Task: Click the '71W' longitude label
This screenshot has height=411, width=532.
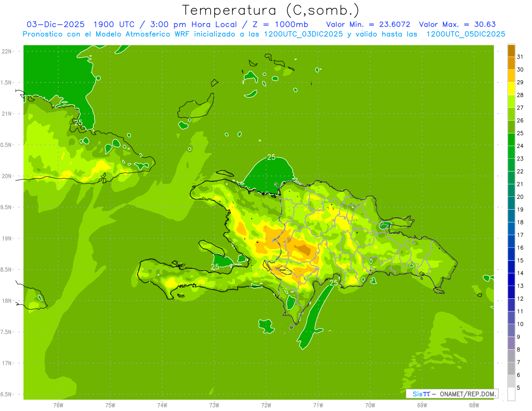Action: 318,405
